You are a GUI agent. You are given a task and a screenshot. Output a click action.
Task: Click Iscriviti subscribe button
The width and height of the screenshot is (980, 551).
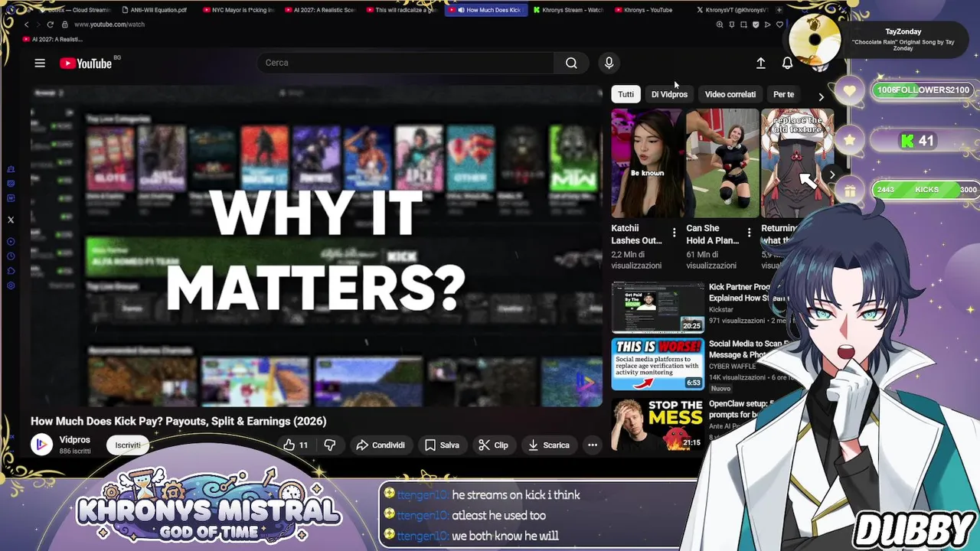[128, 445]
